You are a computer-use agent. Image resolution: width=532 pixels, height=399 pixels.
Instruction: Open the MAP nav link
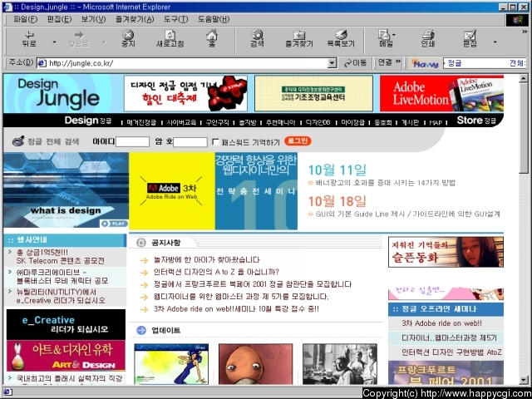(x=436, y=122)
